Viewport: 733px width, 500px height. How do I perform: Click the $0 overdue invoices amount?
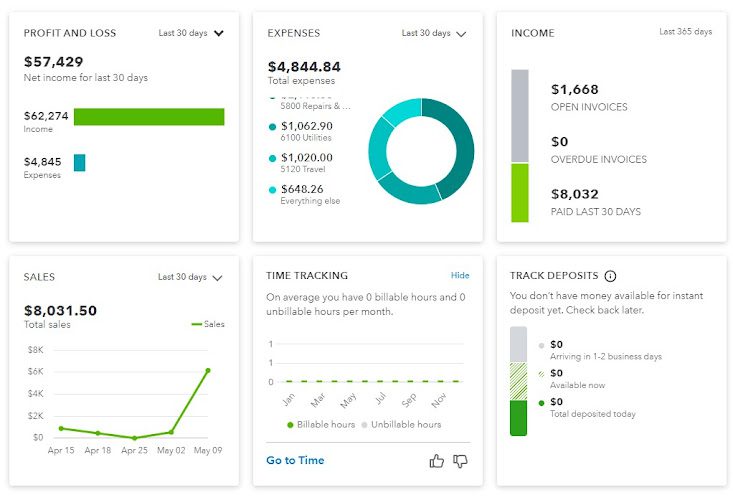point(560,142)
